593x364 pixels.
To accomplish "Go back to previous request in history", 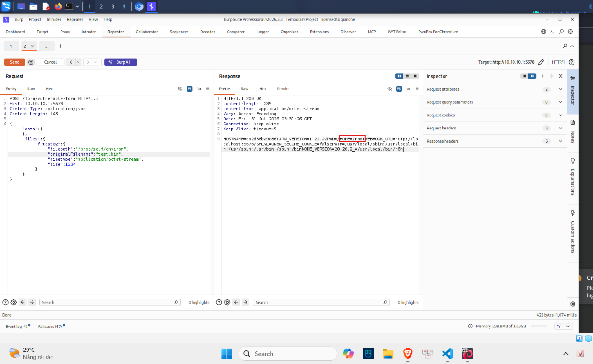I will 70,62.
